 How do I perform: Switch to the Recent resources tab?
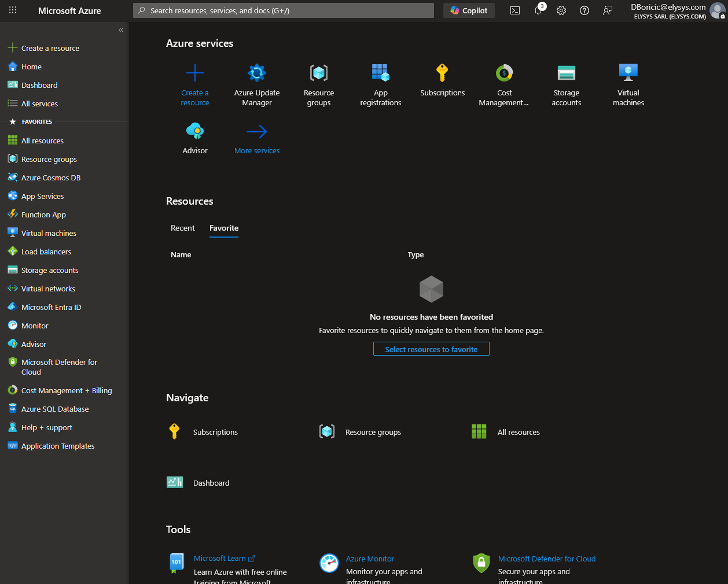pyautogui.click(x=182, y=228)
